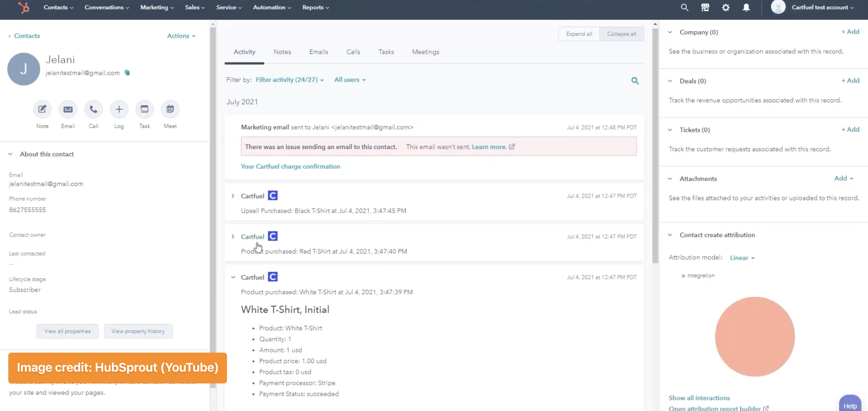The image size is (868, 411).
Task: Open the Attachments Add dropdown
Action: tap(843, 178)
